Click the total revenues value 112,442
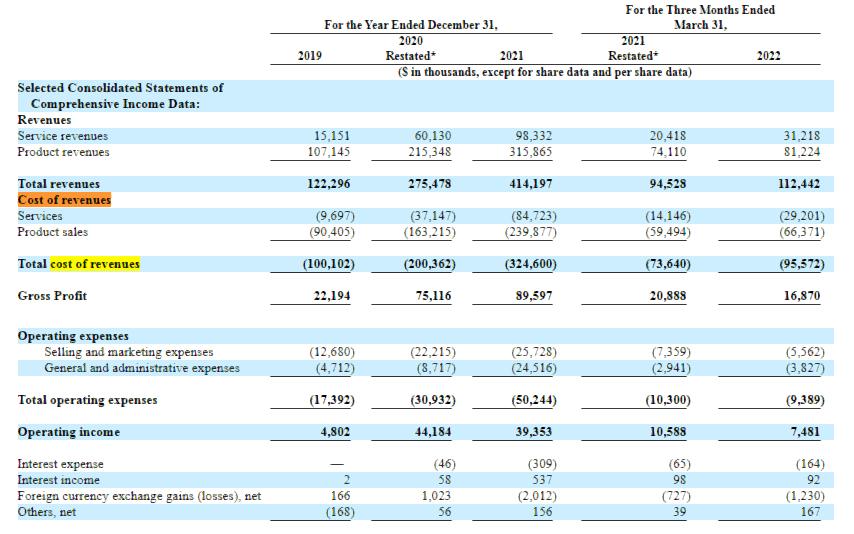The height and width of the screenshot is (534, 854). pos(798,184)
